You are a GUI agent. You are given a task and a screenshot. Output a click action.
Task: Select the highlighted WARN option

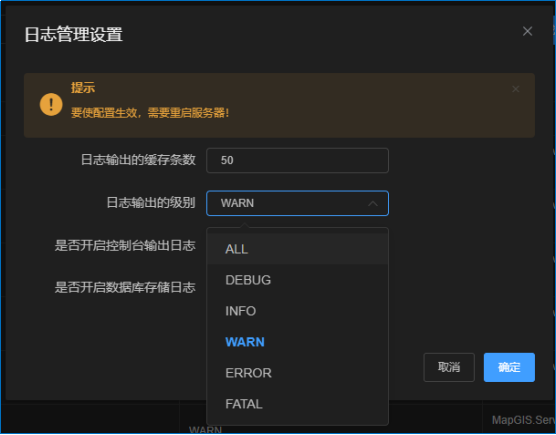[297, 342]
